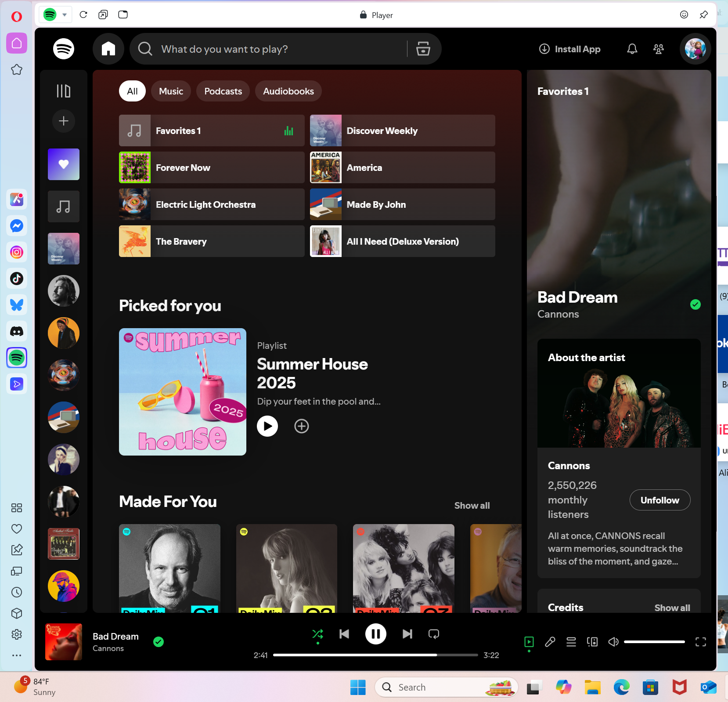Click the Windows taskbar Search box
This screenshot has height=702, width=728.
pyautogui.click(x=446, y=687)
